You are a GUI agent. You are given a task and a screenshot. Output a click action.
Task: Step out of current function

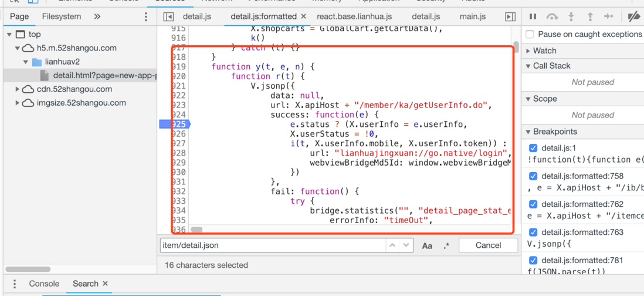click(x=590, y=17)
